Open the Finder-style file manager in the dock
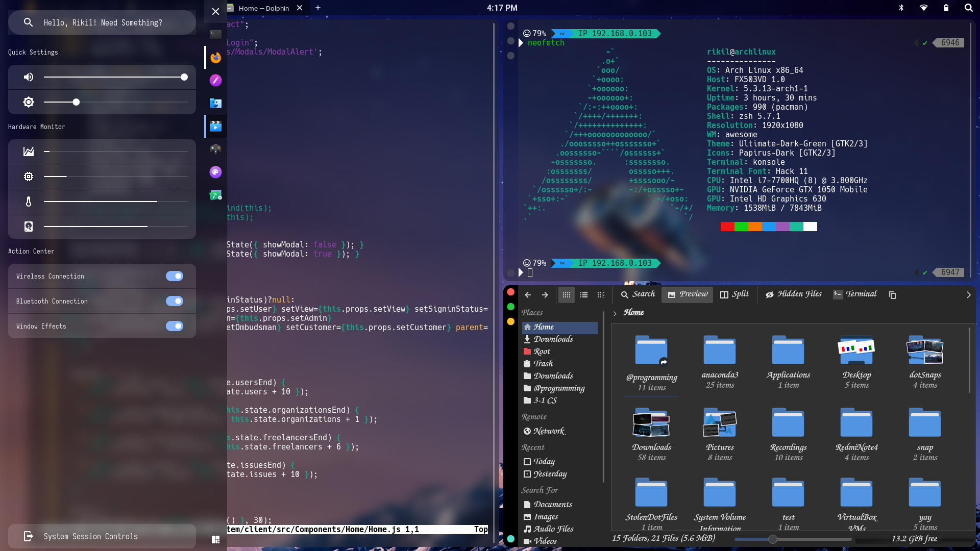This screenshot has height=551, width=980. tap(215, 103)
